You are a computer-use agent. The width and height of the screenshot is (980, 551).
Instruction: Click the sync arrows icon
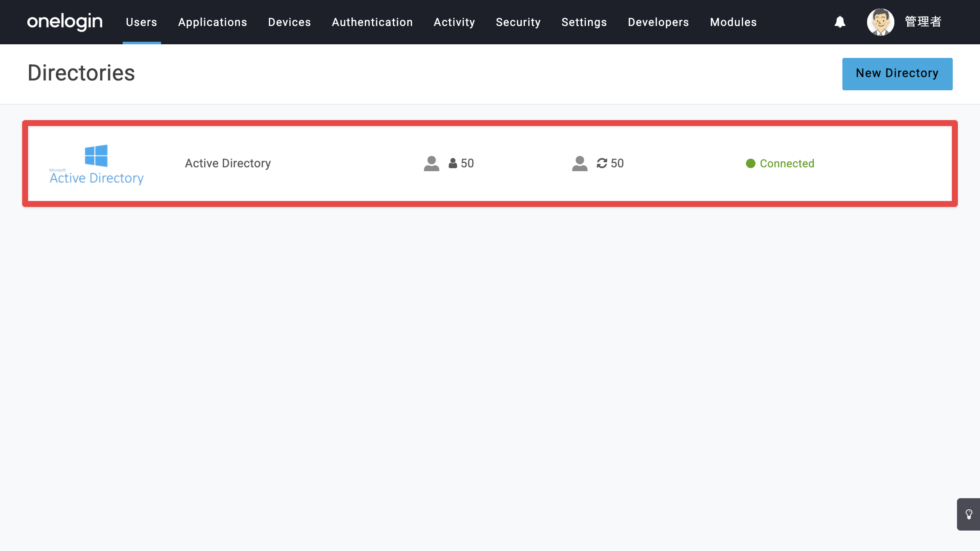click(602, 163)
